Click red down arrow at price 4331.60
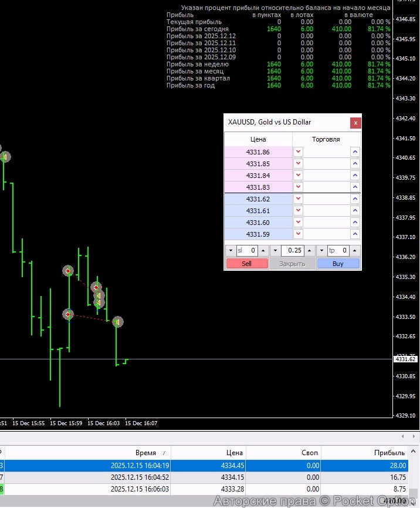This screenshot has width=420, height=508. point(299,223)
